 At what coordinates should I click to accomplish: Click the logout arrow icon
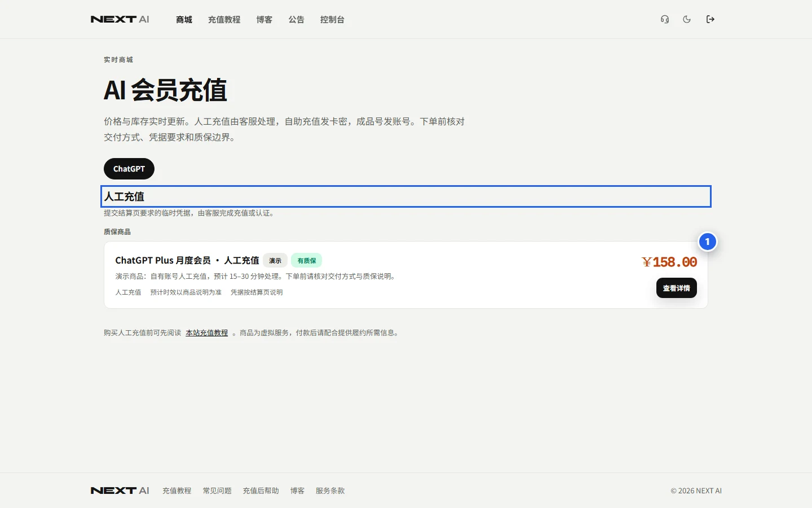coord(710,19)
